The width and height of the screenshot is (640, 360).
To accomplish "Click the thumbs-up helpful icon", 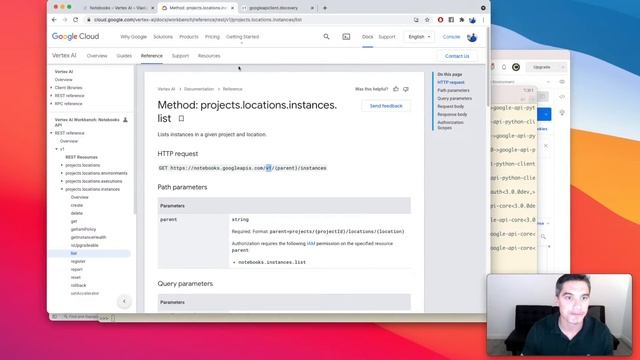I will point(396,89).
